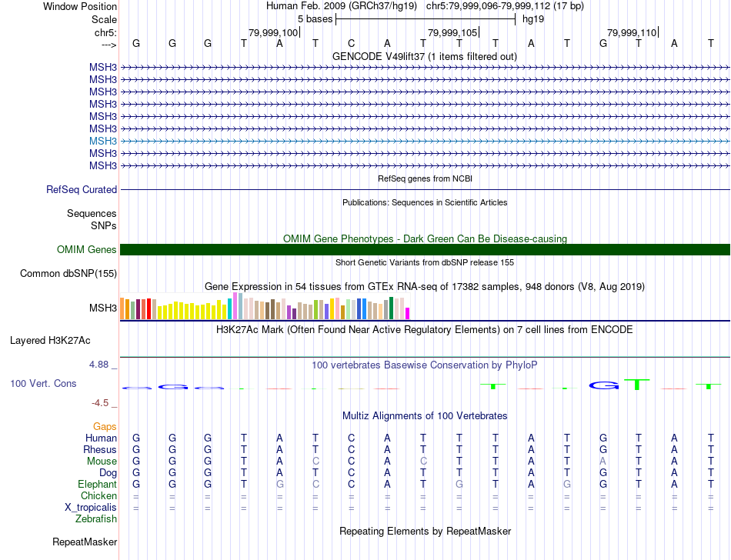
Task: Click the magenta bar ending the GTEx chart
Action: [x=408, y=313]
